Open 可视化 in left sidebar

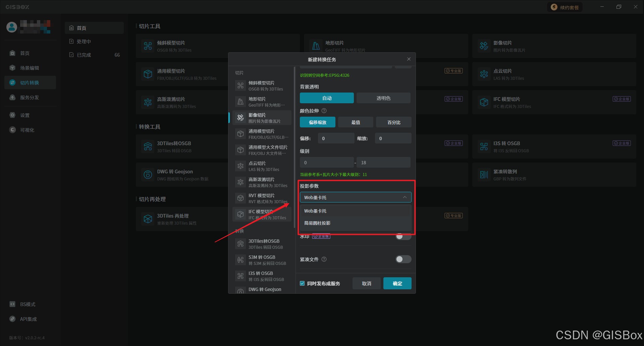(x=30, y=130)
